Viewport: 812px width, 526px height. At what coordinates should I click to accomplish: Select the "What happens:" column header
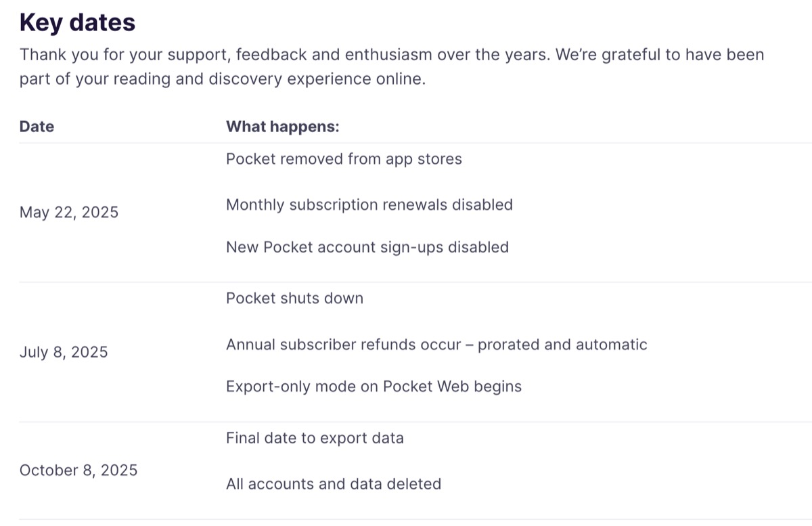point(282,127)
